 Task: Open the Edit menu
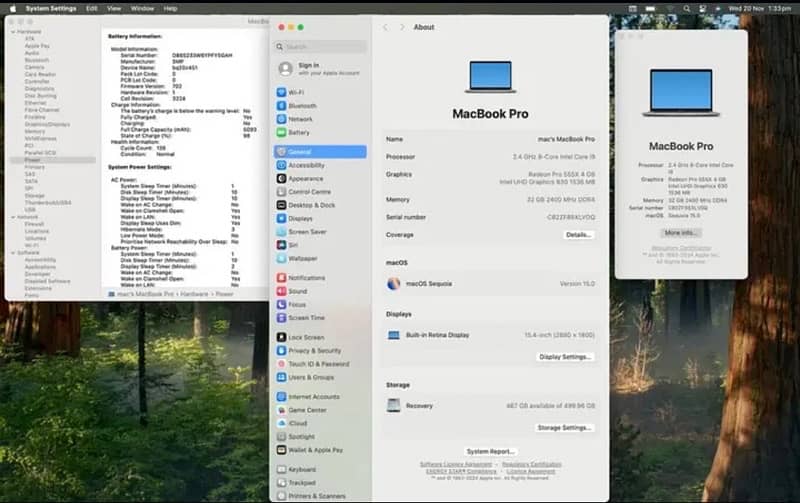92,8
